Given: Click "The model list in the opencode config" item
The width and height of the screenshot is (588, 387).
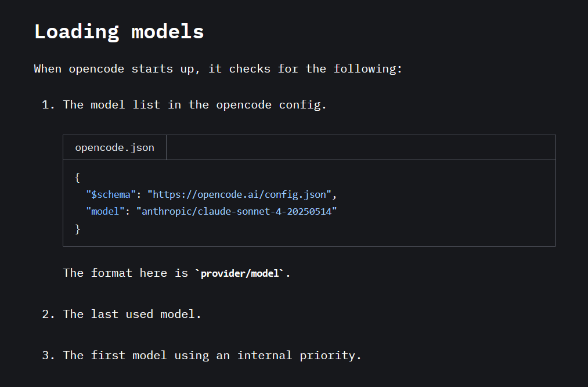Looking at the screenshot, I should click(x=194, y=104).
